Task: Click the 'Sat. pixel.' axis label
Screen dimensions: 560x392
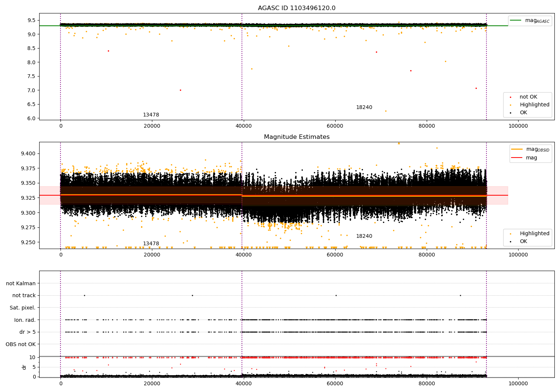Action: point(23,308)
